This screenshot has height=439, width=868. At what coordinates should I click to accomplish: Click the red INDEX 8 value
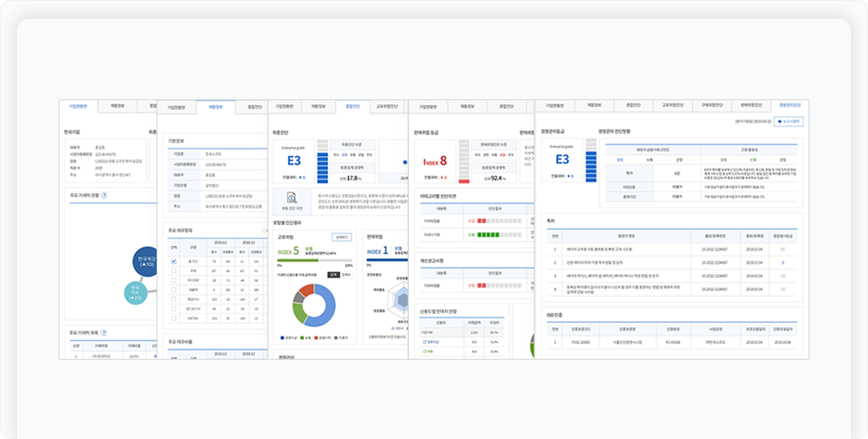tap(435, 161)
